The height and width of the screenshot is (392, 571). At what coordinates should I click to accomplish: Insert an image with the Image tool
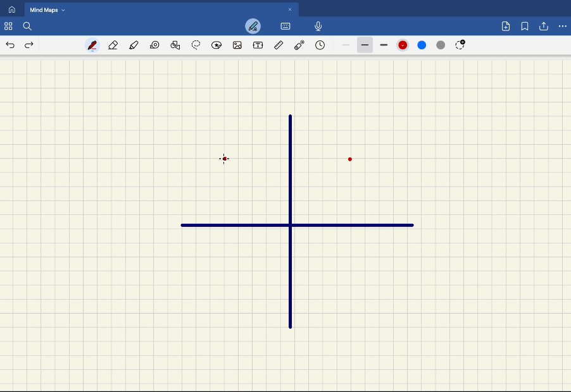237,46
